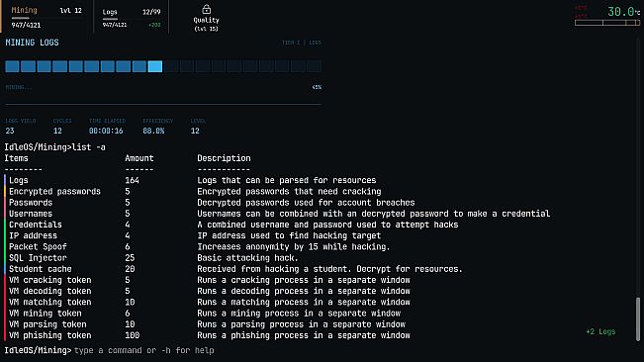Click the vertical terminal scrollbar
Screen dimensions: 644x362
pyautogui.click(x=638, y=319)
